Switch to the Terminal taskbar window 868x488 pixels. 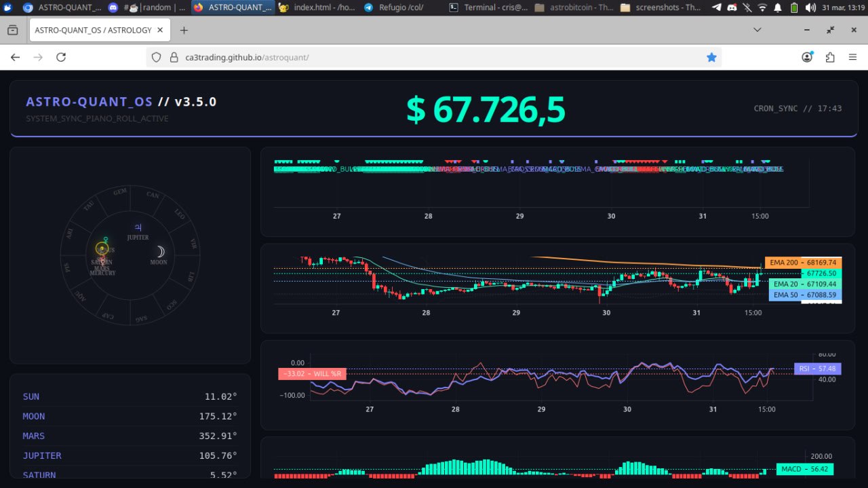[x=488, y=7]
